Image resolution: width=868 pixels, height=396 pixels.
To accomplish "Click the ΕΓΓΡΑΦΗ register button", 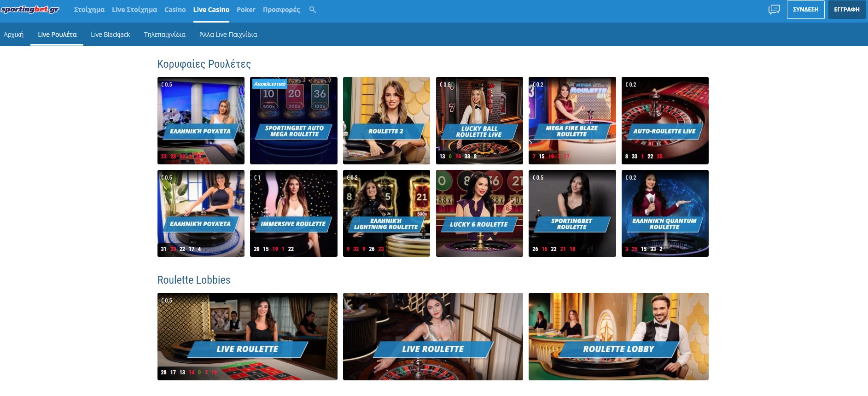I will coord(846,10).
